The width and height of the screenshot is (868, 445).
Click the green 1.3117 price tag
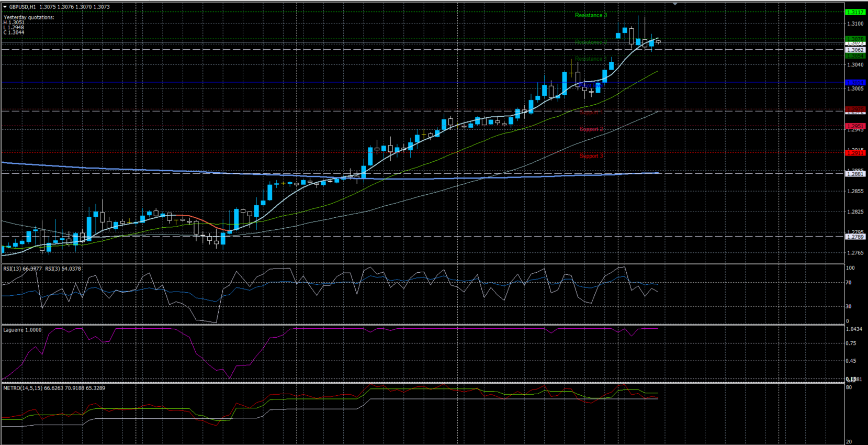pyautogui.click(x=855, y=12)
